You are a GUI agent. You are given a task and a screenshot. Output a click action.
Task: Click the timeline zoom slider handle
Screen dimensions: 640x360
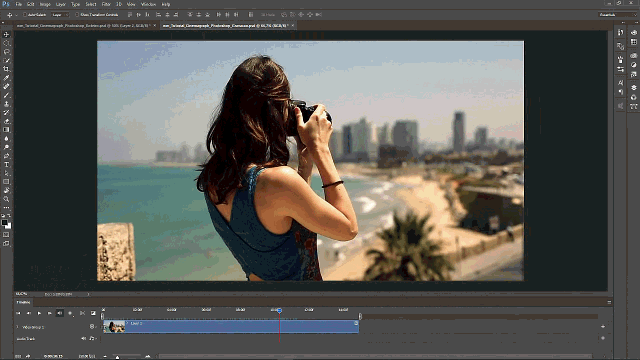pos(117,357)
